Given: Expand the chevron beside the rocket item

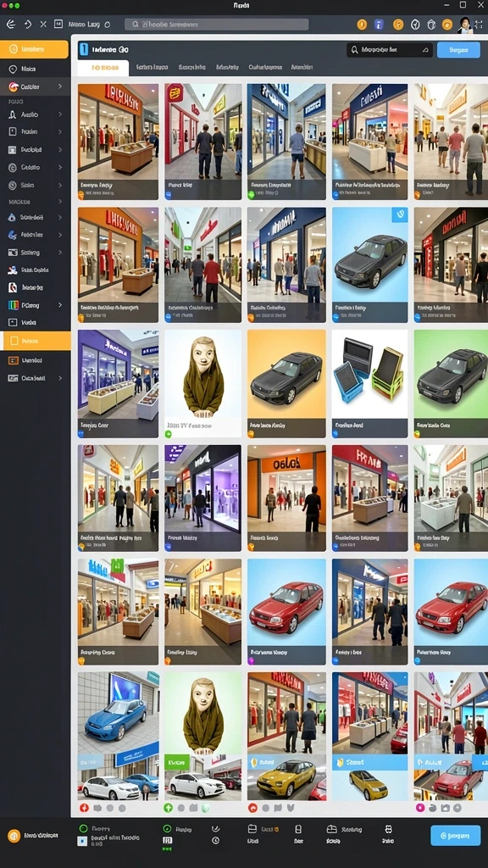Looking at the screenshot, I should click(x=60, y=114).
